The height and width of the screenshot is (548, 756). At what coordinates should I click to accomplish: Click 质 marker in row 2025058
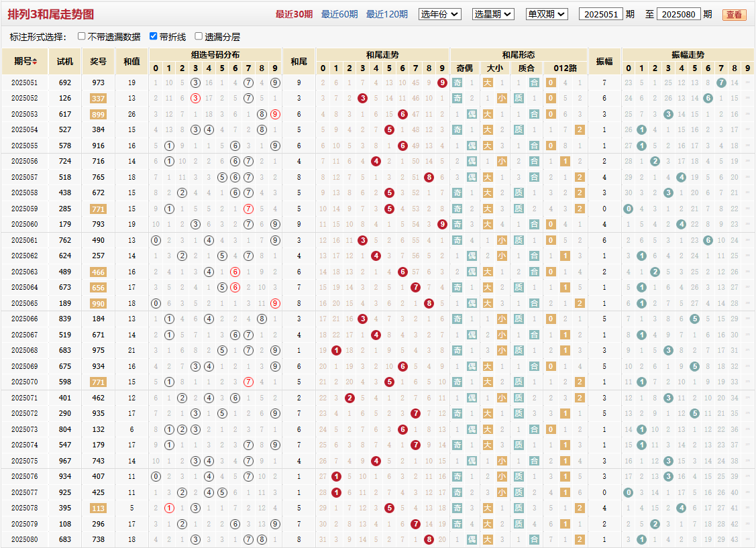click(x=519, y=193)
